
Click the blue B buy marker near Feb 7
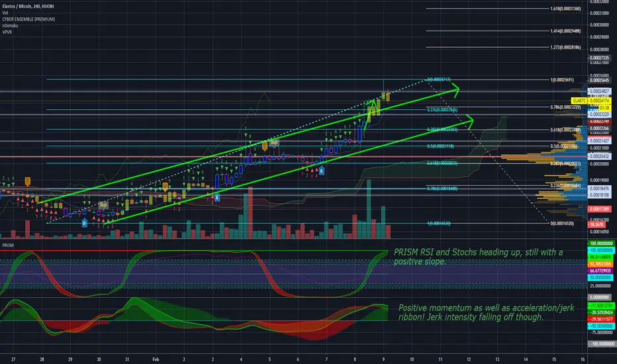322,171
